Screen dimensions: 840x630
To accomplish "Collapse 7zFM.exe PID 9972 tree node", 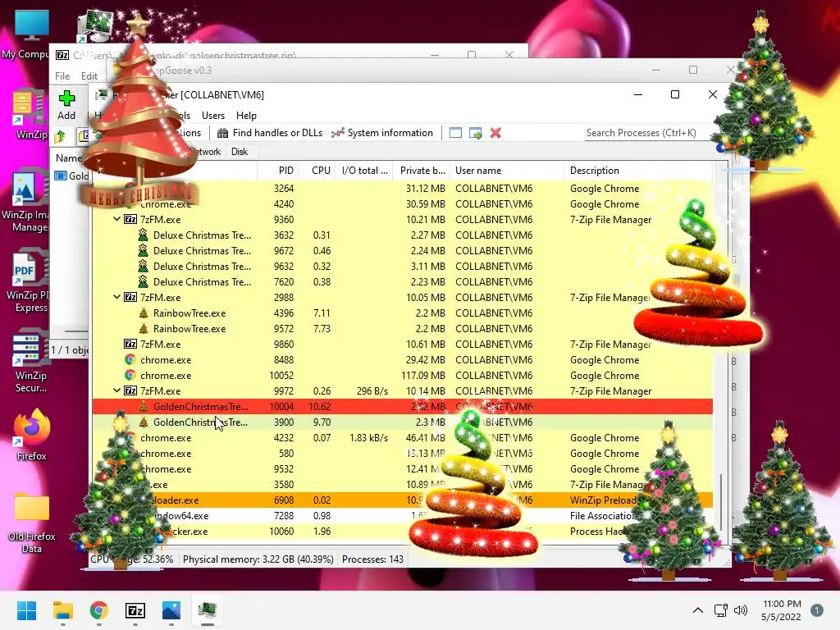I will pos(116,390).
